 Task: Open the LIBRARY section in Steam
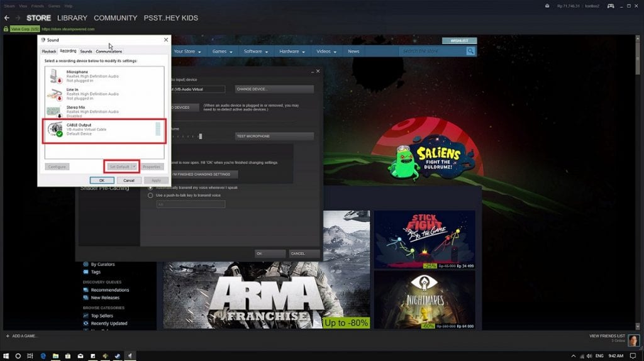[72, 18]
